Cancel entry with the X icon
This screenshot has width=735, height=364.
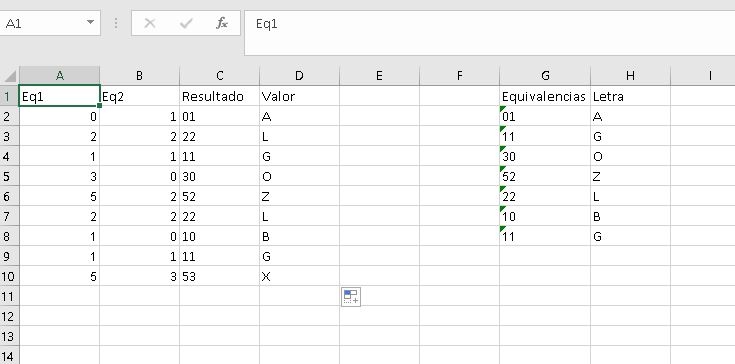pos(150,23)
